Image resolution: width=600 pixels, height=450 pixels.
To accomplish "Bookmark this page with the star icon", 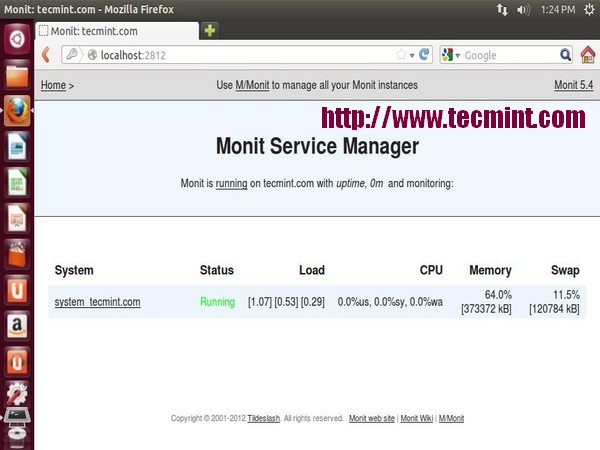I will [x=401, y=55].
